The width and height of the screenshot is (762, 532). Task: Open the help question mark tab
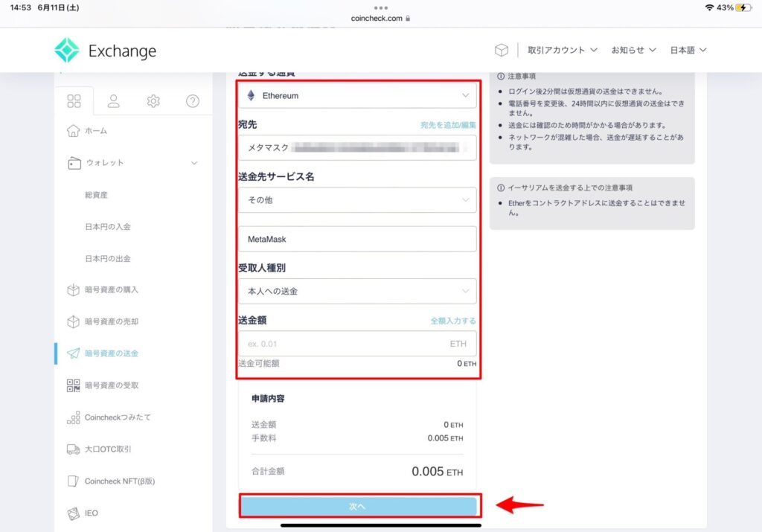coord(193,101)
